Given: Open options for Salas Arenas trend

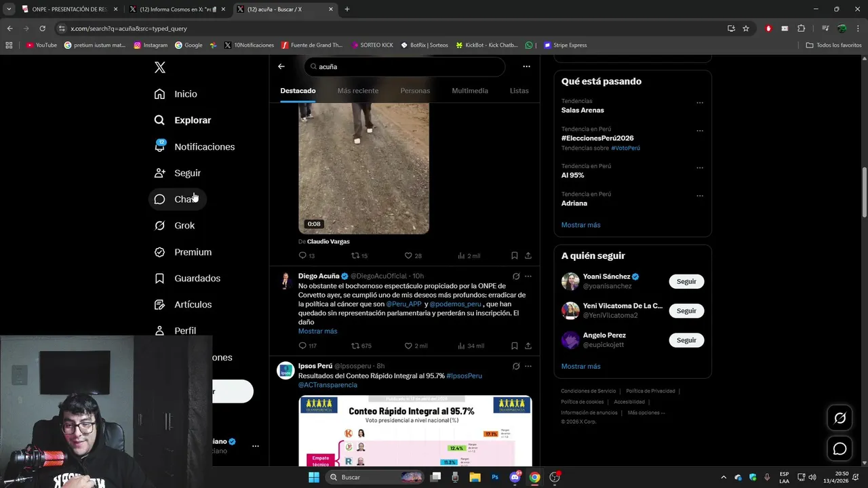Looking at the screenshot, I should coord(700,103).
